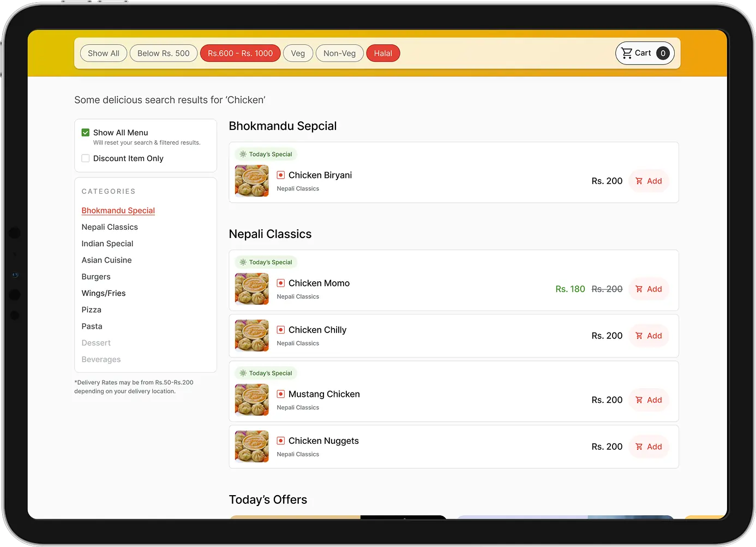Click the Today's Offers heading

click(x=268, y=500)
